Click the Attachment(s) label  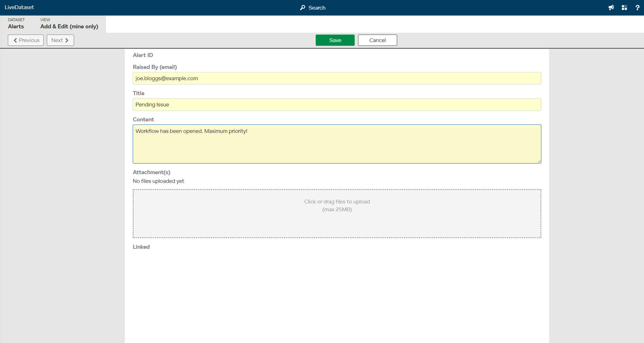151,172
